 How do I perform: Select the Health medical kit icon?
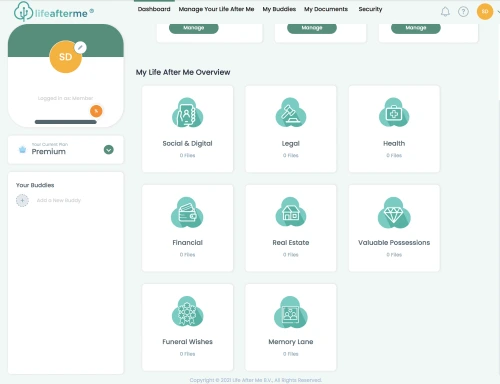pyautogui.click(x=394, y=112)
